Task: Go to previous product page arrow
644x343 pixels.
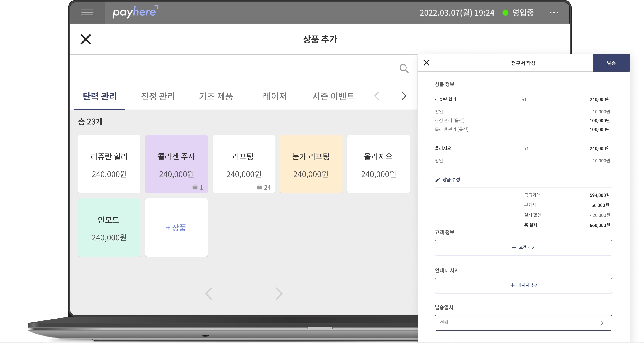Action: [209, 294]
